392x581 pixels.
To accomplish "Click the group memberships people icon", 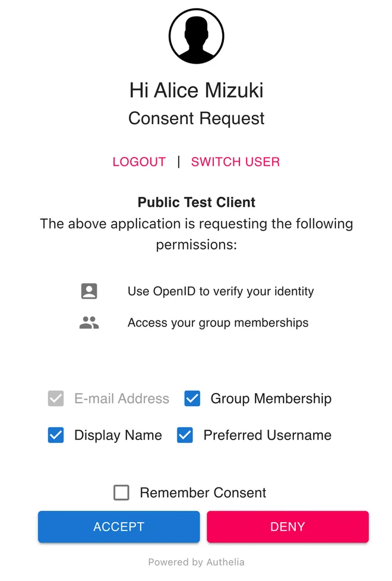I will 89,322.
